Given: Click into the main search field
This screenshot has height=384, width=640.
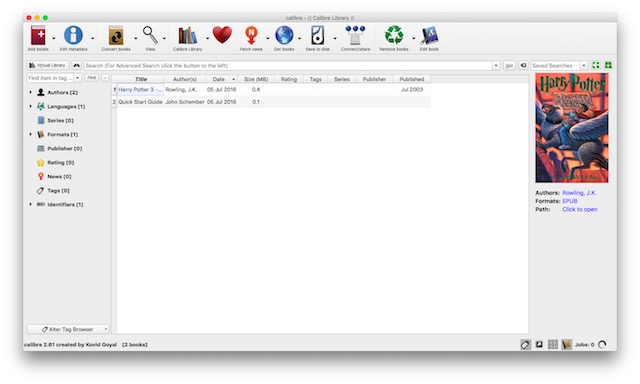Looking at the screenshot, I should pyautogui.click(x=288, y=65).
